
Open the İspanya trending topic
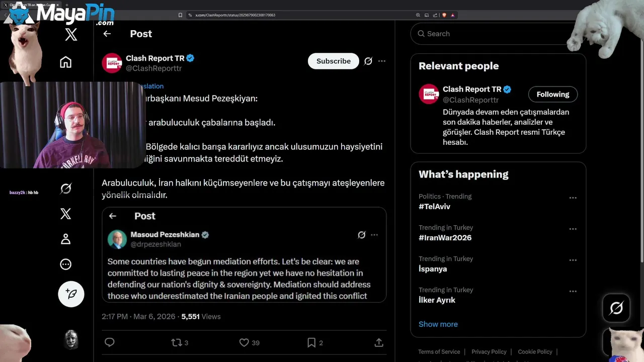[x=433, y=269]
